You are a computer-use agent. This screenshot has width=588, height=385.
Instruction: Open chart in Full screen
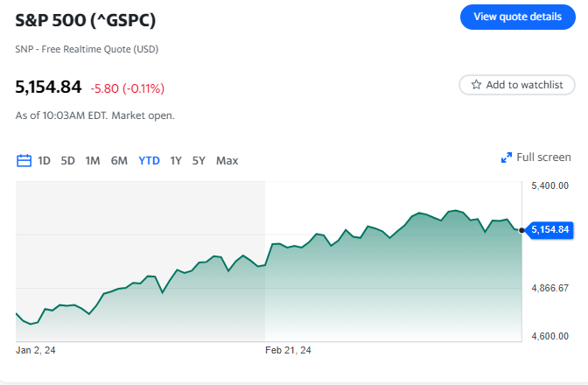coord(542,157)
